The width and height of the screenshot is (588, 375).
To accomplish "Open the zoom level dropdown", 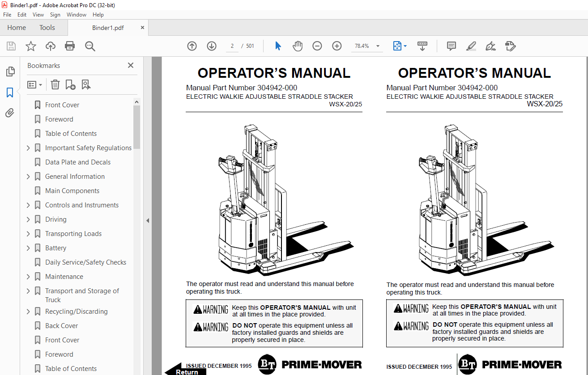I will click(378, 46).
